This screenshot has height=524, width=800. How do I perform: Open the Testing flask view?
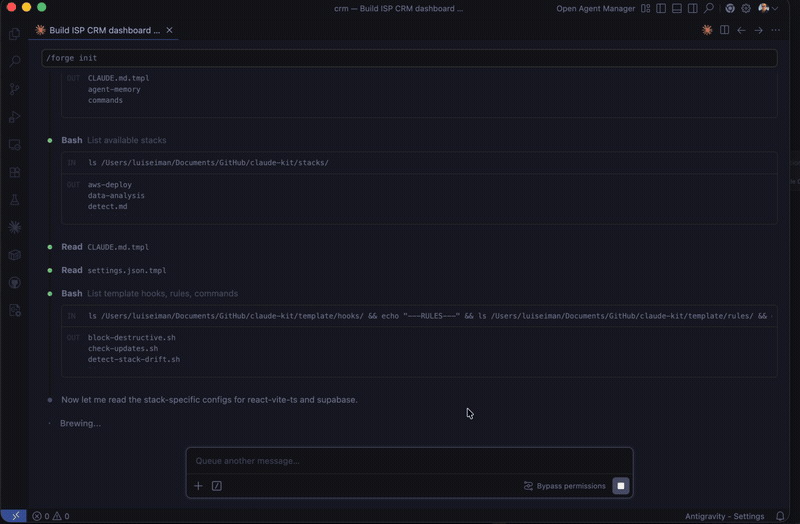pos(14,200)
